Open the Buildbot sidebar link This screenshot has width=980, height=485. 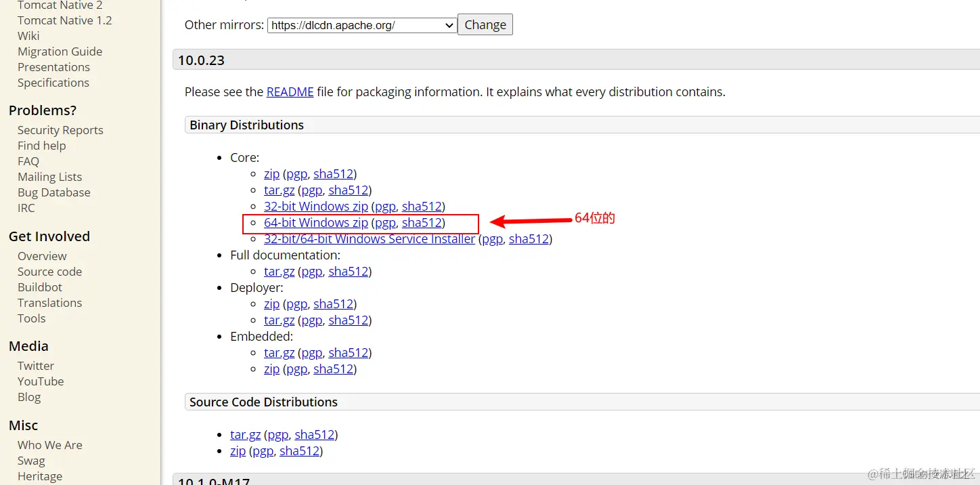(40, 287)
